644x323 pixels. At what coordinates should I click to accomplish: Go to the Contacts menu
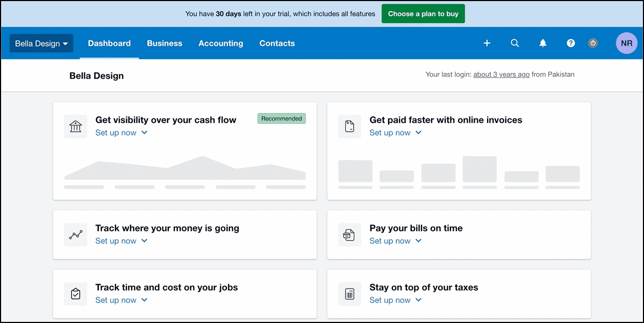coord(277,44)
